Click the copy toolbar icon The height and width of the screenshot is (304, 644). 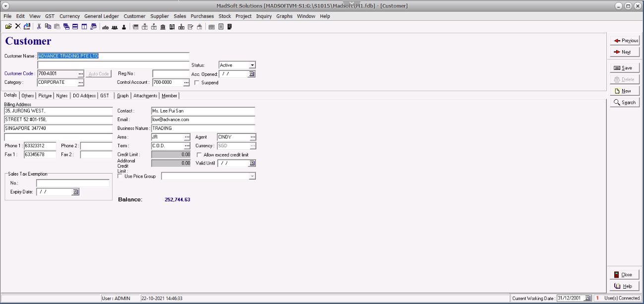click(48, 26)
